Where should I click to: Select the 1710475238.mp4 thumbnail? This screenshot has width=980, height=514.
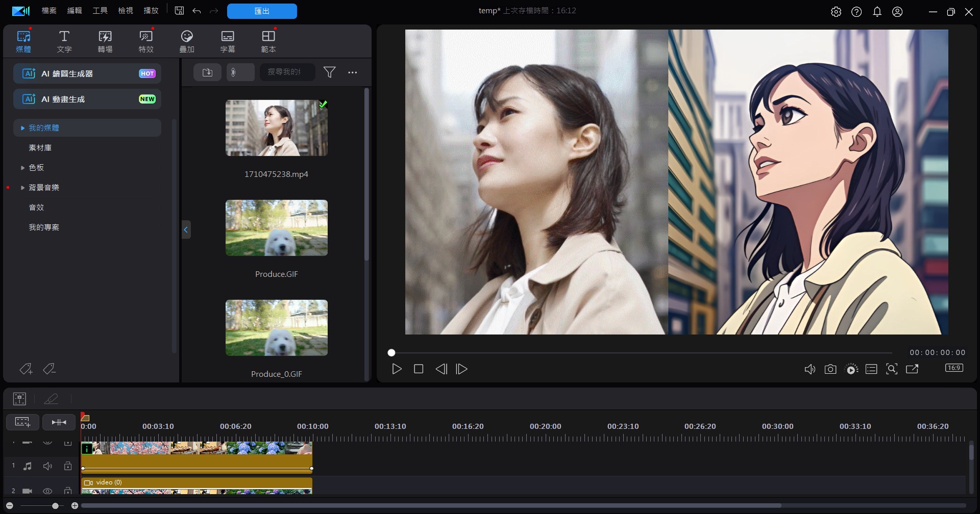[x=276, y=128]
